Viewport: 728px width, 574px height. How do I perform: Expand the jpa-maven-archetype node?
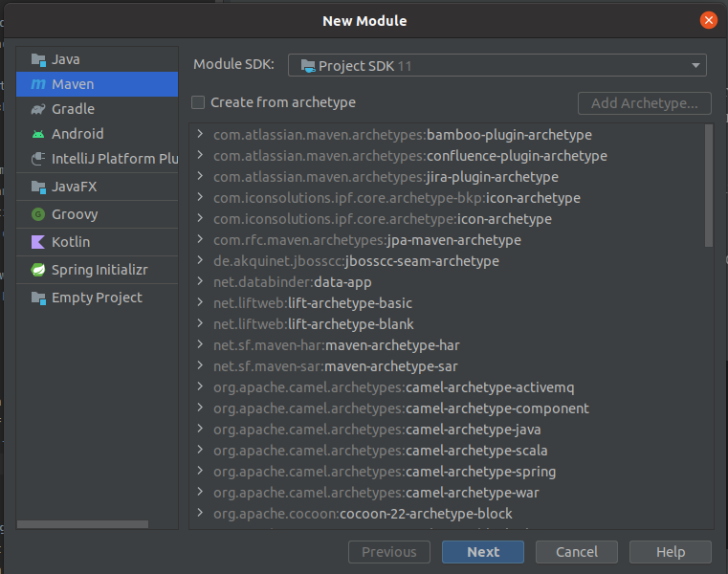pos(200,240)
